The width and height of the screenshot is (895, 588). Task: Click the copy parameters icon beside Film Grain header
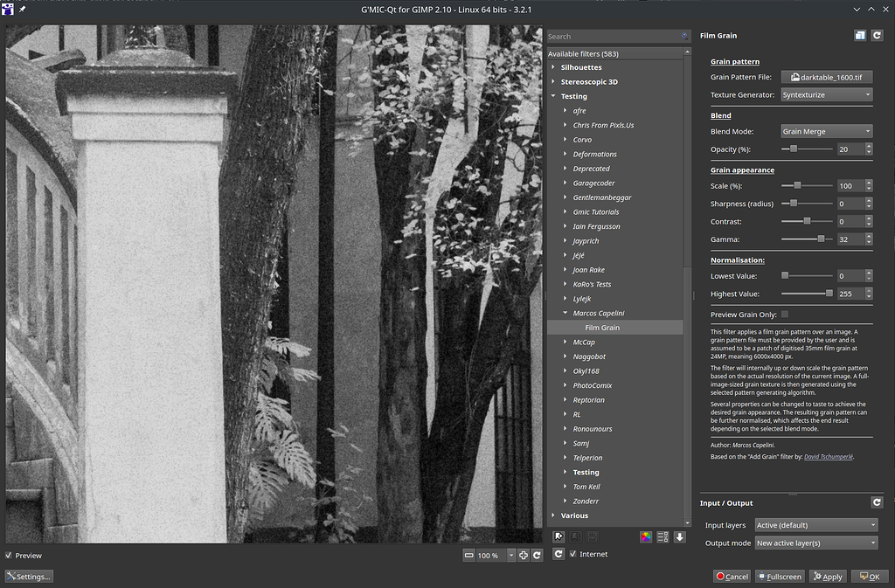[860, 35]
